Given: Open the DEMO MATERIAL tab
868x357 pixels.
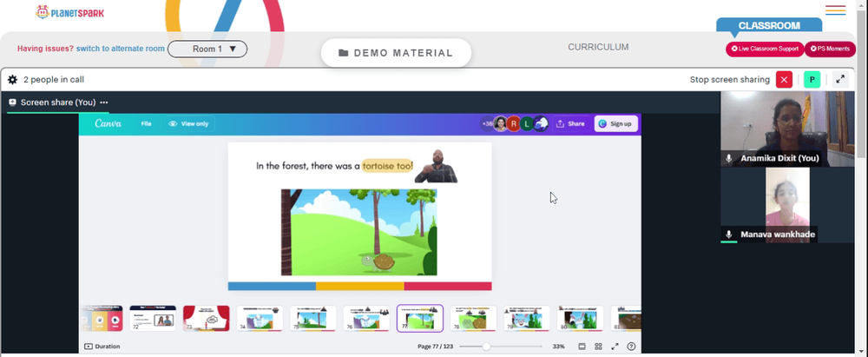Looking at the screenshot, I should (x=396, y=53).
